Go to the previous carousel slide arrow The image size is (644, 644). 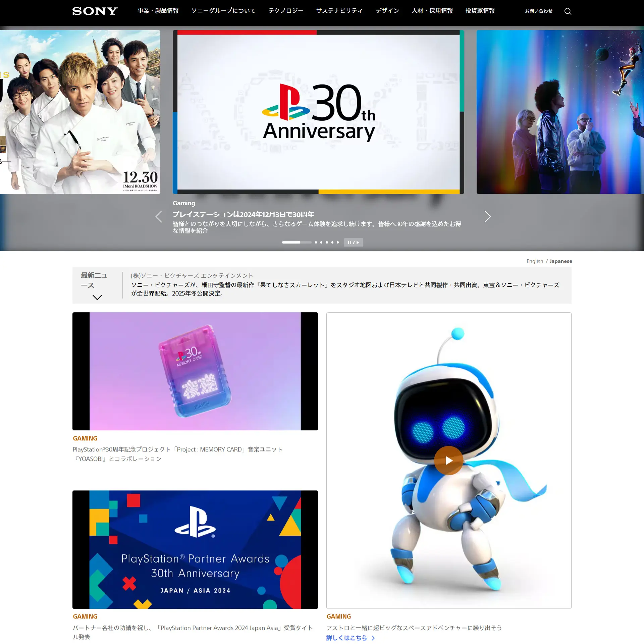(x=159, y=217)
